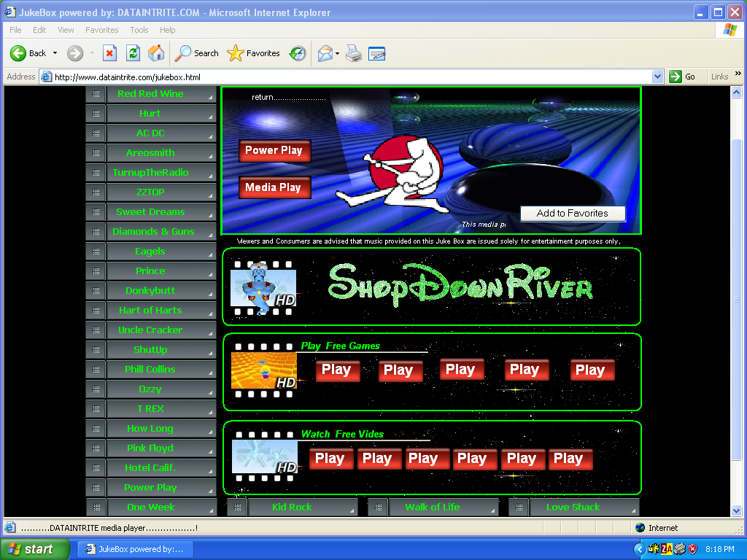Click the vertical scrollbar down arrow
Screen dimensions: 747x560
[737, 510]
